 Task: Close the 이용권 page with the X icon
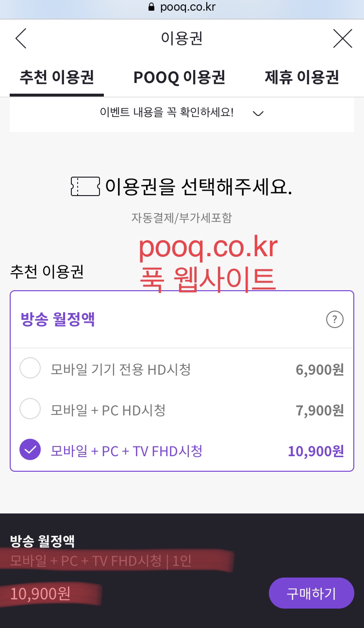pyautogui.click(x=343, y=38)
